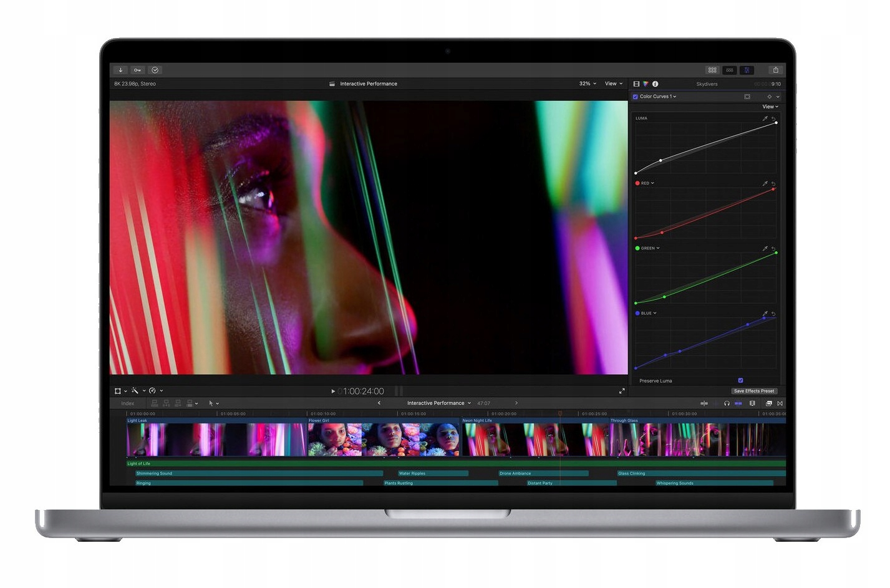Click the Save Effects Preset button
Viewport: 890px width, 588px height.
754,391
